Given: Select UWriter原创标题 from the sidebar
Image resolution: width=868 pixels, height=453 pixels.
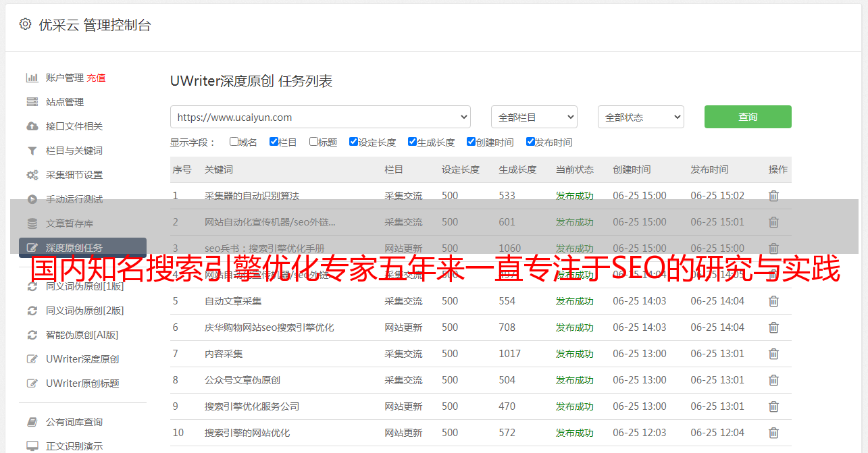Looking at the screenshot, I should pos(82,383).
